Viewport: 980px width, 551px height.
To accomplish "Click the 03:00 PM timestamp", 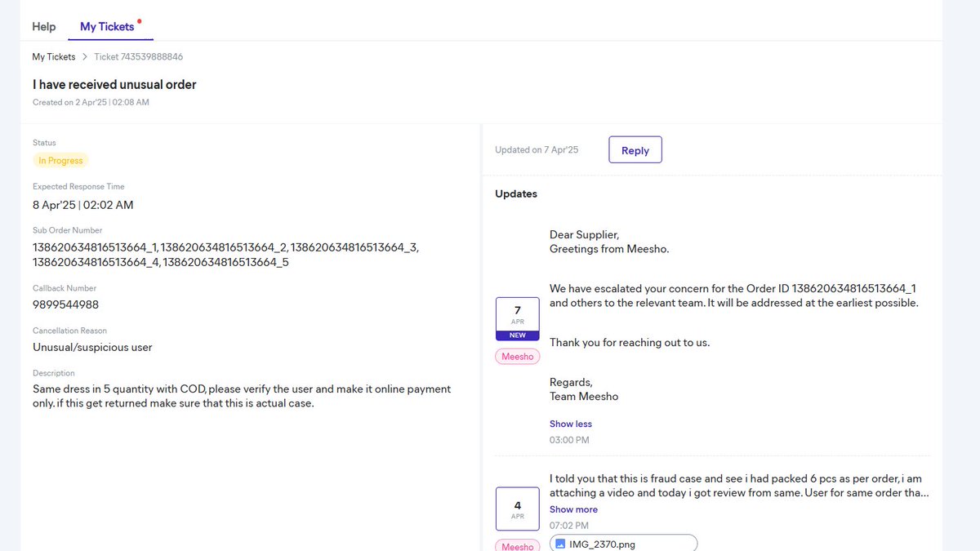I will (569, 440).
